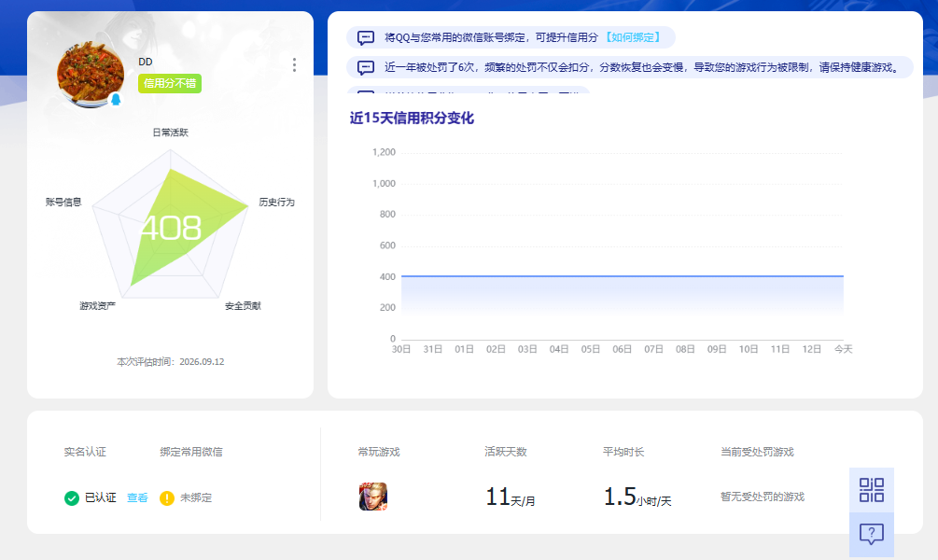Click the punishment notice 近一年被处罚了6次 message
The image size is (938, 560).
coord(629,67)
